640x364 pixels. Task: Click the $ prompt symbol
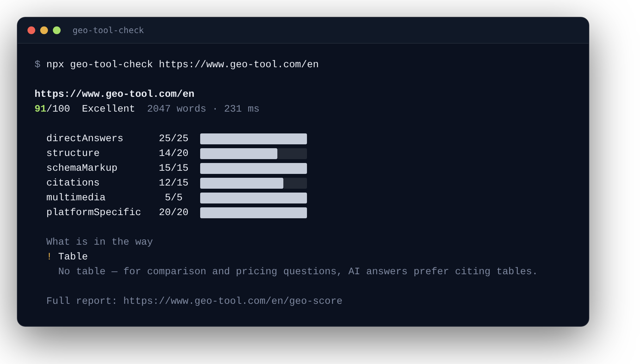click(x=37, y=64)
